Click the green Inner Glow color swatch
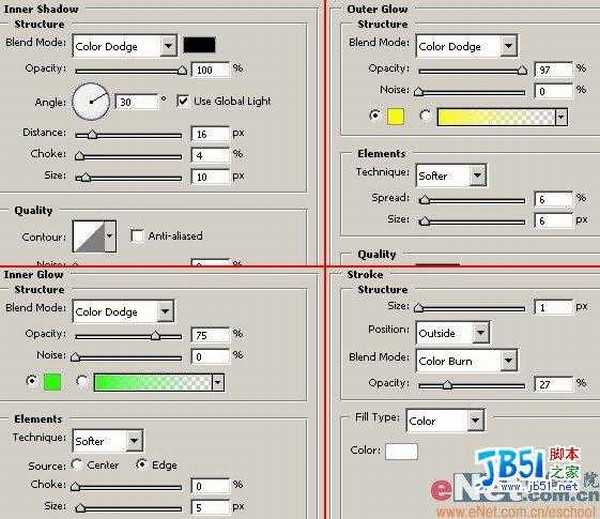The height and width of the screenshot is (519, 600). 52,382
